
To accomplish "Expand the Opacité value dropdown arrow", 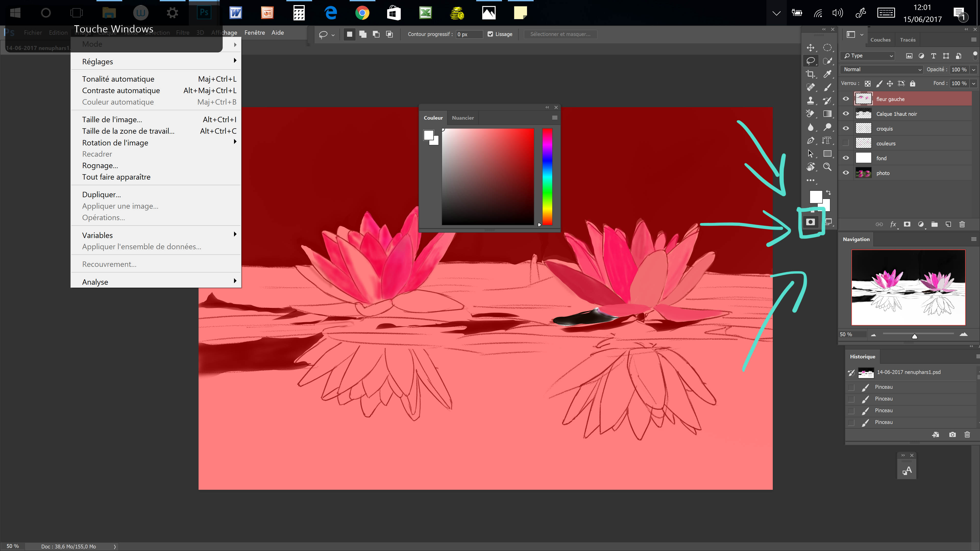I will pos(974,70).
